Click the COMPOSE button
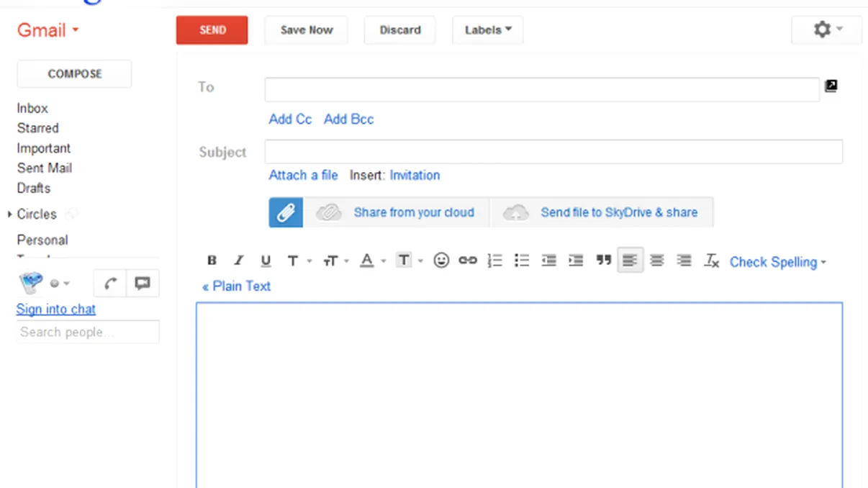The height and width of the screenshot is (488, 868). tap(75, 73)
